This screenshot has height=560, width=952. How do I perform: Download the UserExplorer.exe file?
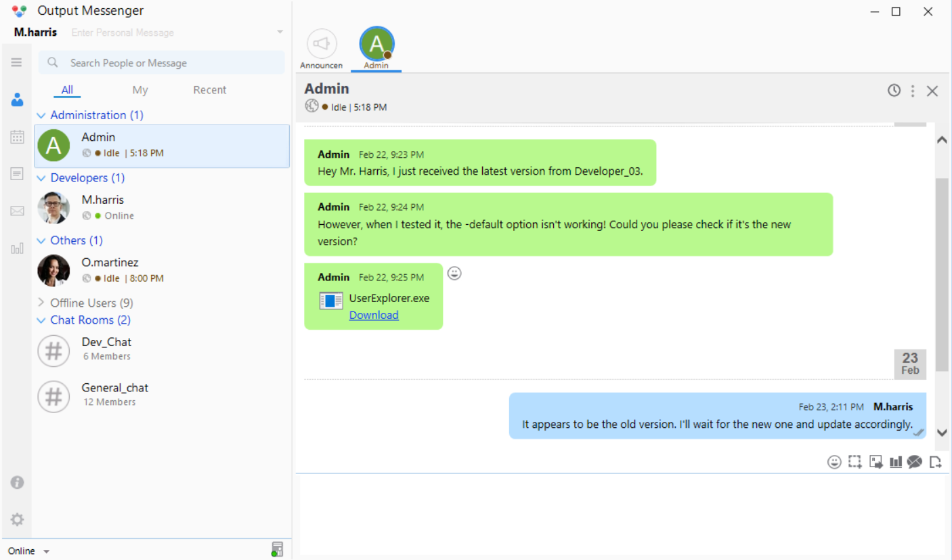pyautogui.click(x=374, y=315)
